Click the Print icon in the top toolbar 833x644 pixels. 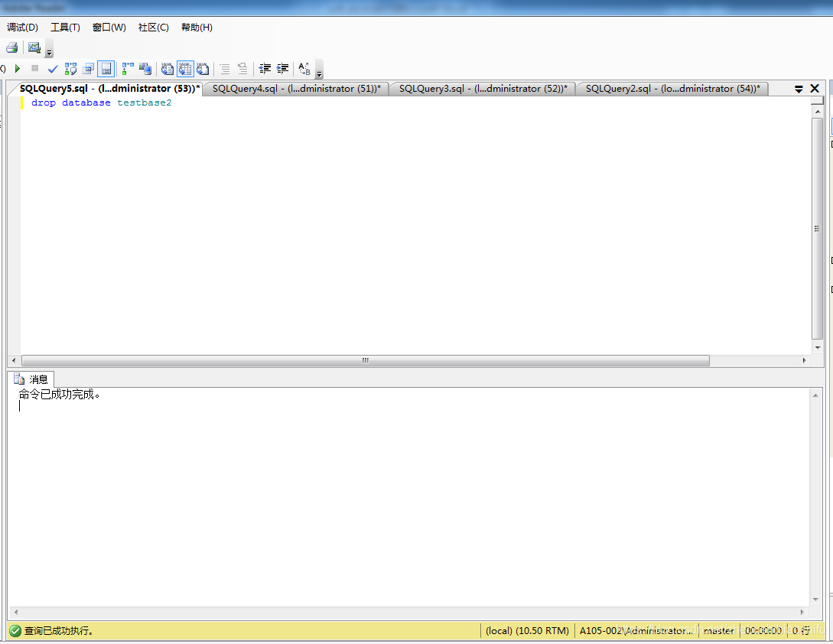[x=11, y=48]
